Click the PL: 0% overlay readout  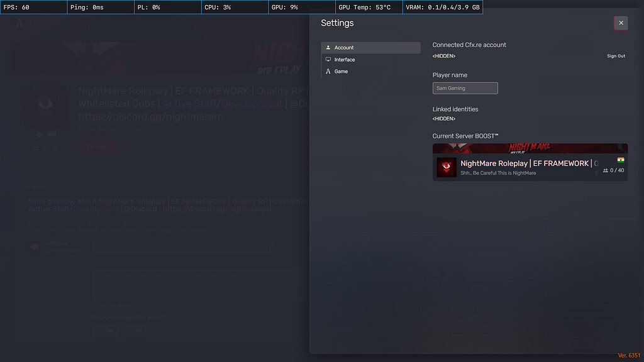[x=168, y=8]
